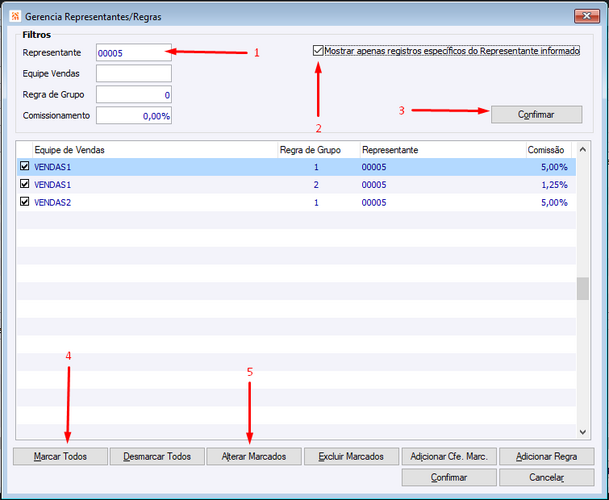Focus the Representante filter field
This screenshot has height=500, width=609.
pyautogui.click(x=134, y=52)
